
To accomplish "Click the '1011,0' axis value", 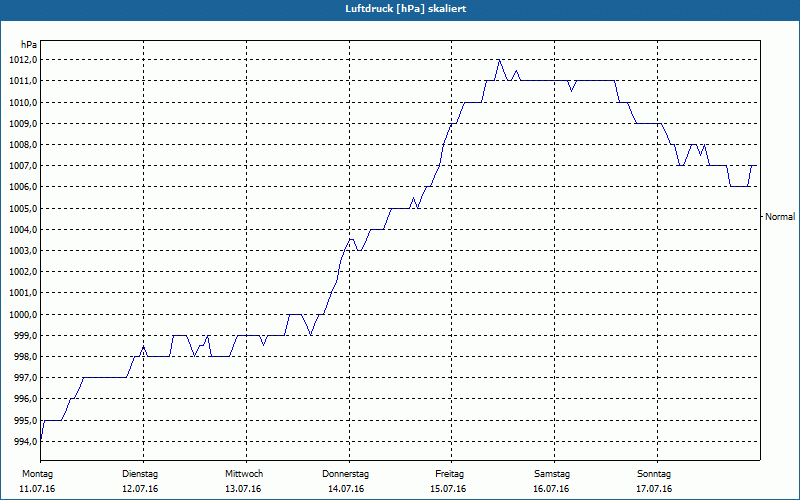I will pos(23,81).
